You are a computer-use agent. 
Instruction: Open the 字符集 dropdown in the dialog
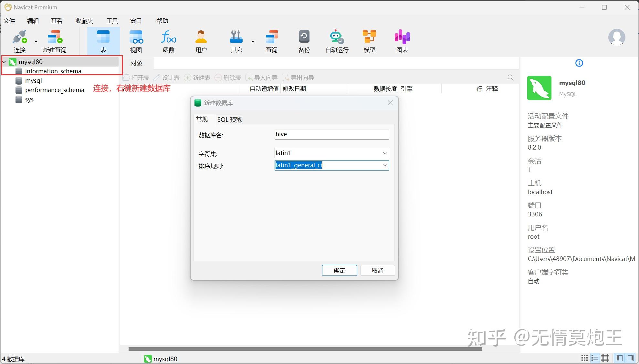point(384,153)
